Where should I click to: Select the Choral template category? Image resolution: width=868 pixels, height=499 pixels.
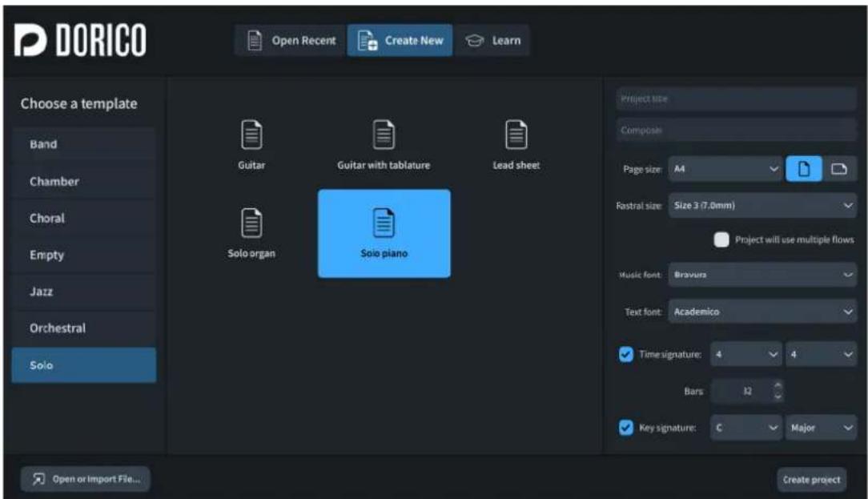point(83,218)
